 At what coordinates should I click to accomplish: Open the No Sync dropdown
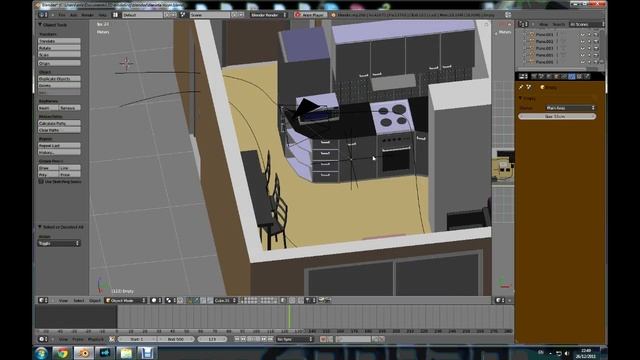point(295,339)
